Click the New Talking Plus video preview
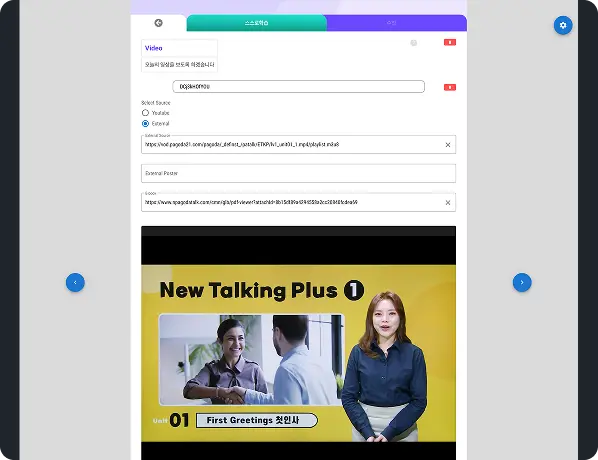 299,343
